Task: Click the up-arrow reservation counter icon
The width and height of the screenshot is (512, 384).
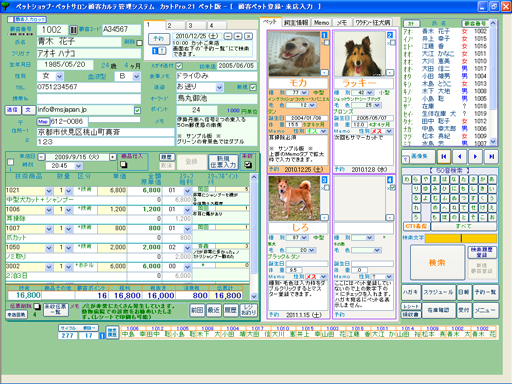Action: pos(162,51)
